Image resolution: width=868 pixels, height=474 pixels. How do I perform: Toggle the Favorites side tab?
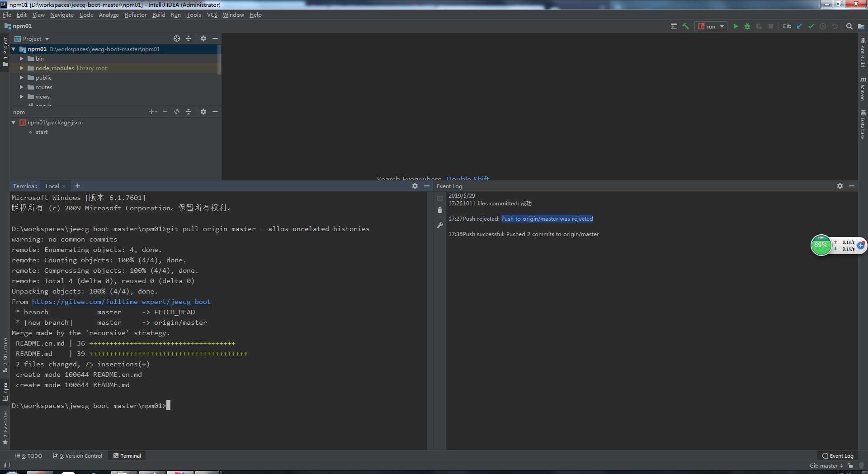pos(5,427)
